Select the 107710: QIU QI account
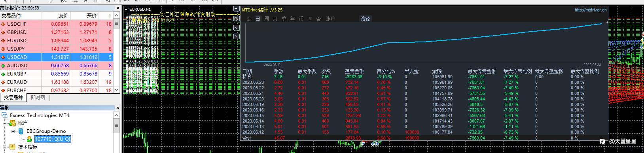 (53, 139)
